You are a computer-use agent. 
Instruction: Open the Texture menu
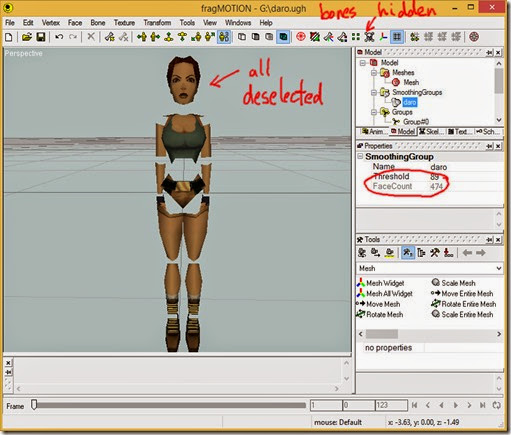tap(124, 23)
